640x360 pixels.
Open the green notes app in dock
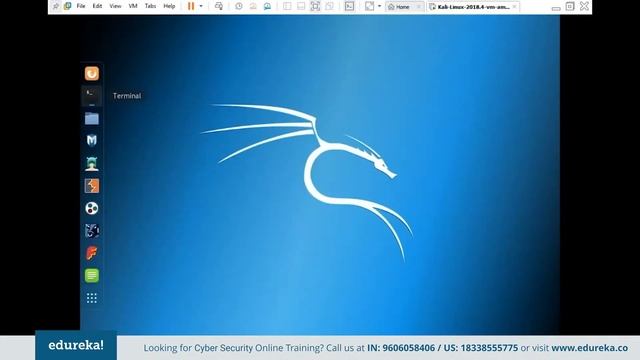coord(92,276)
